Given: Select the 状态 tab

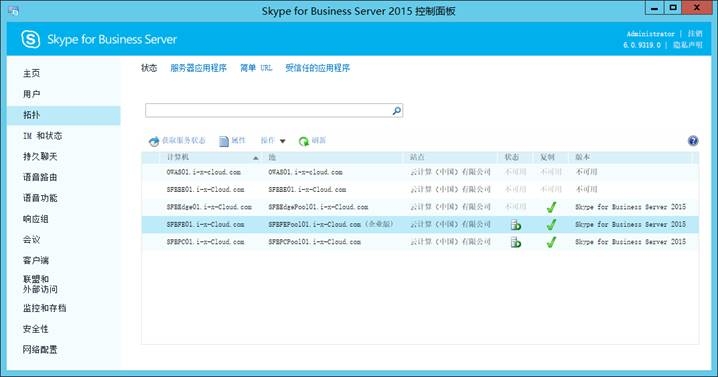Looking at the screenshot, I should click(149, 68).
